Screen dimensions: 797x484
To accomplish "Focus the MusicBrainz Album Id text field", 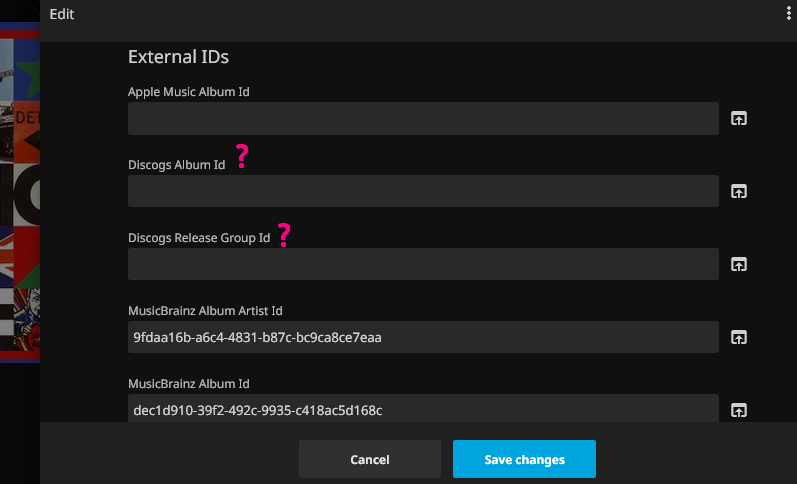I will pos(423,408).
